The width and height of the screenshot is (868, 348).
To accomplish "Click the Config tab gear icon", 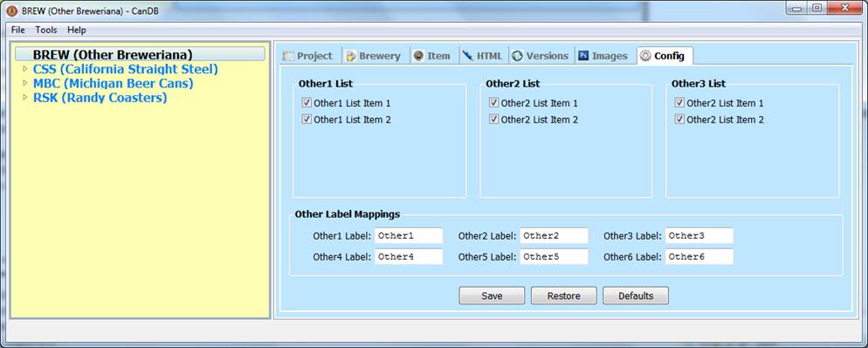I will (x=645, y=56).
